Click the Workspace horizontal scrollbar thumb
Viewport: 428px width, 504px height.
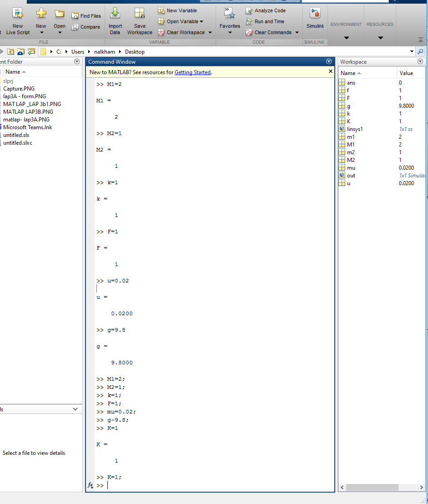(372, 487)
